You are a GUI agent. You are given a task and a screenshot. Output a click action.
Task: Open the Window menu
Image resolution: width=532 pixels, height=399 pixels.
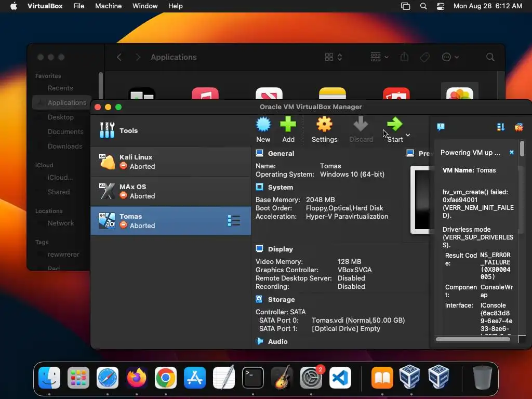pos(145,6)
